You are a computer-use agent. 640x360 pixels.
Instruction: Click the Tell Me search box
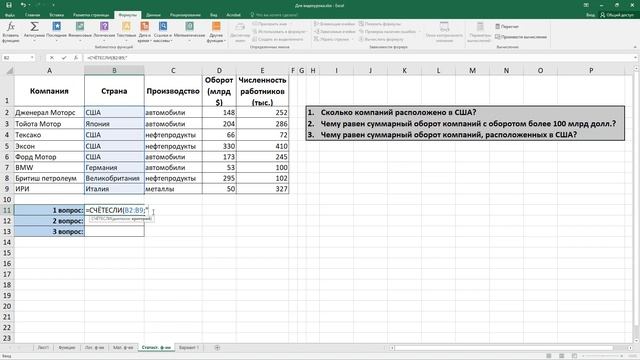point(274,15)
